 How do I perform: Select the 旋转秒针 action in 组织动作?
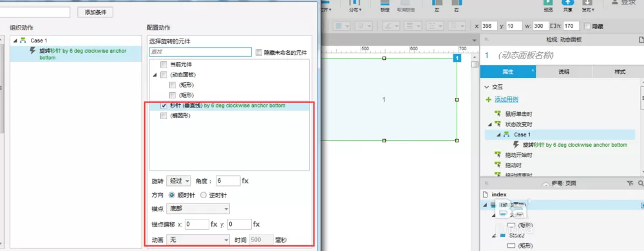coord(76,53)
